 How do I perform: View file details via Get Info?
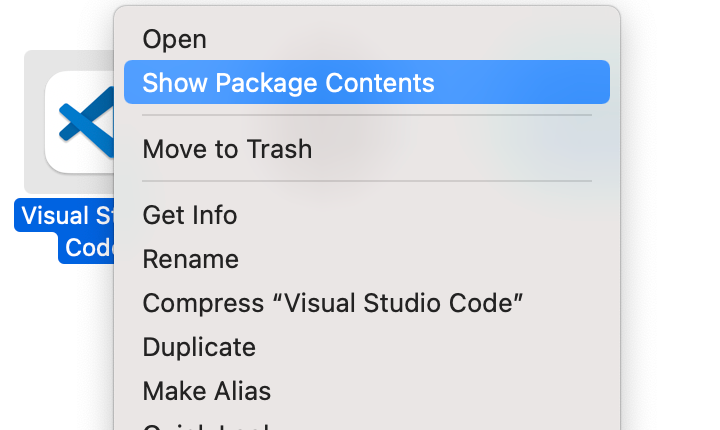coord(190,214)
